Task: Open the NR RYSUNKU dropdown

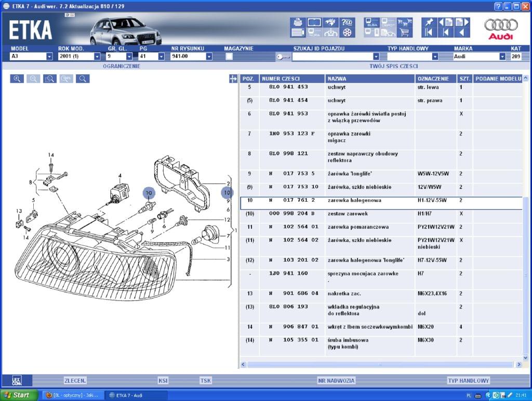Action: pos(209,57)
